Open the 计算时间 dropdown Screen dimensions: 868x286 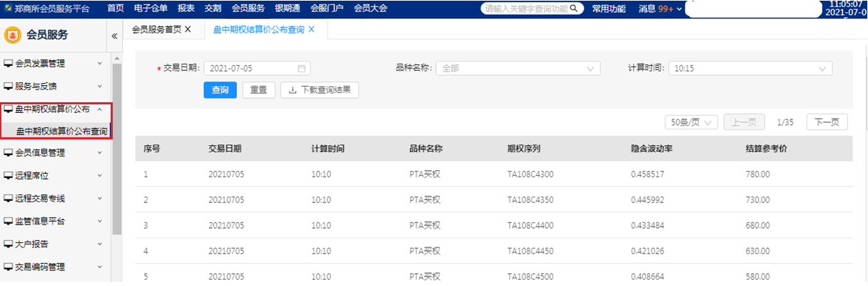(x=750, y=69)
